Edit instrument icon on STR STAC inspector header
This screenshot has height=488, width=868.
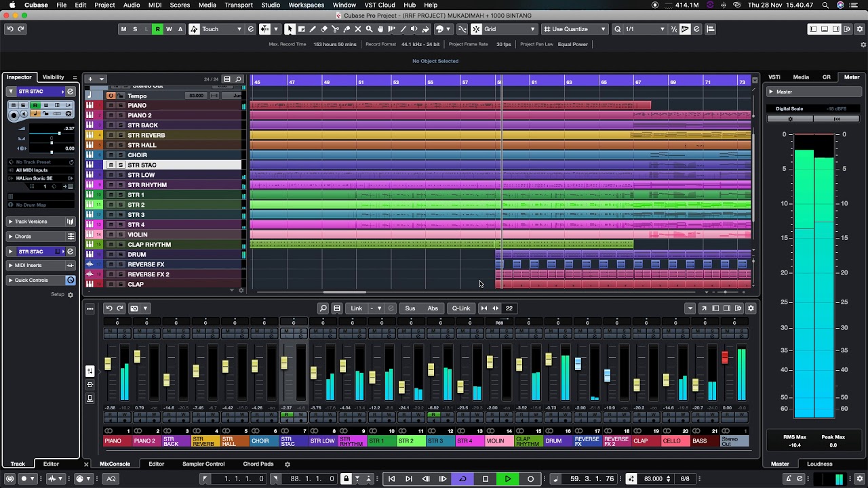click(x=70, y=91)
